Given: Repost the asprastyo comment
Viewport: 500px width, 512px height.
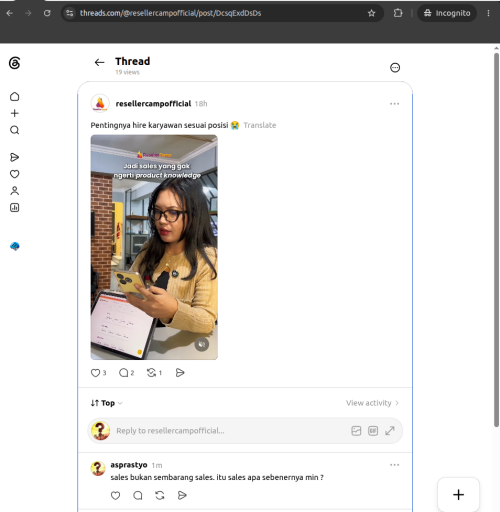Looking at the screenshot, I should [x=160, y=495].
